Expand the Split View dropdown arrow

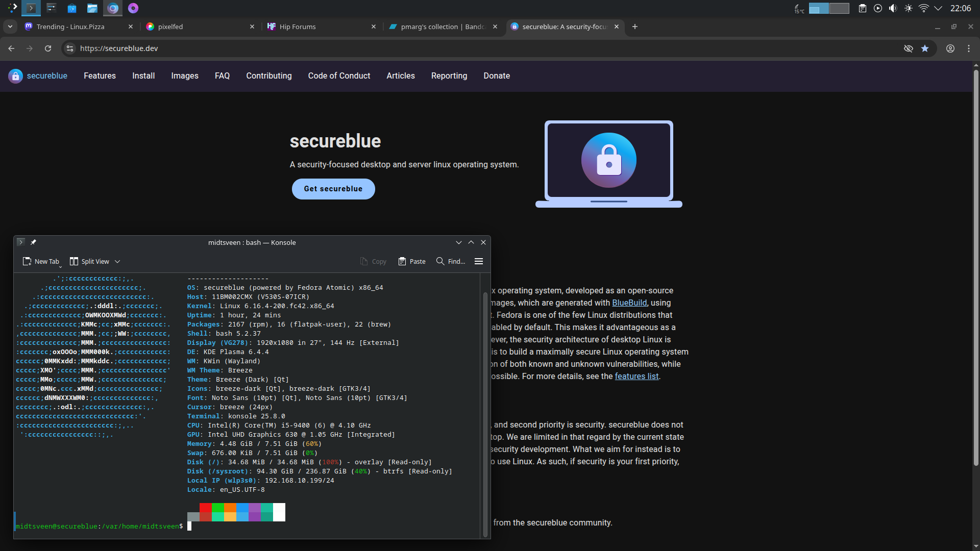[x=117, y=262]
